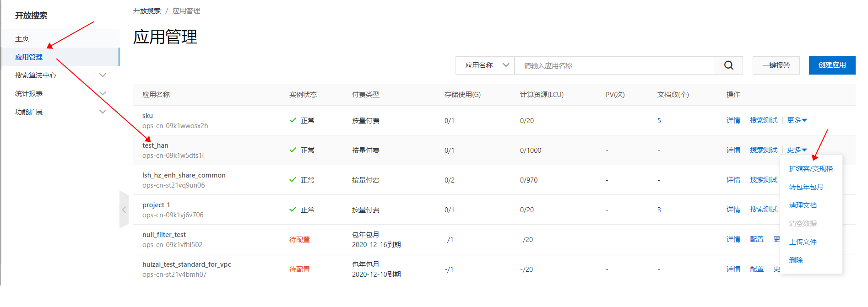
Task: Click the 2020-12-16到期 expiry text
Action: click(x=376, y=245)
